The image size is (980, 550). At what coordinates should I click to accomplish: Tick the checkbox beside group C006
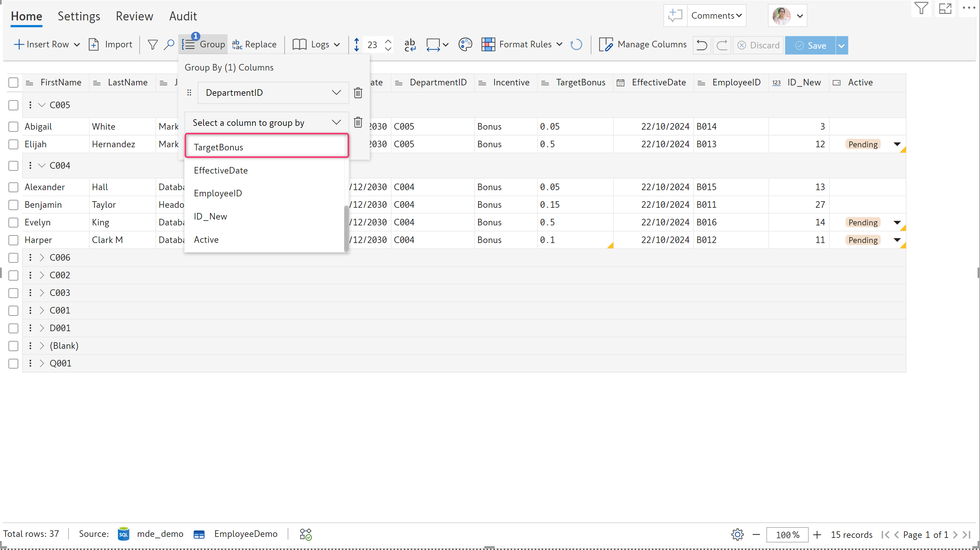click(13, 258)
